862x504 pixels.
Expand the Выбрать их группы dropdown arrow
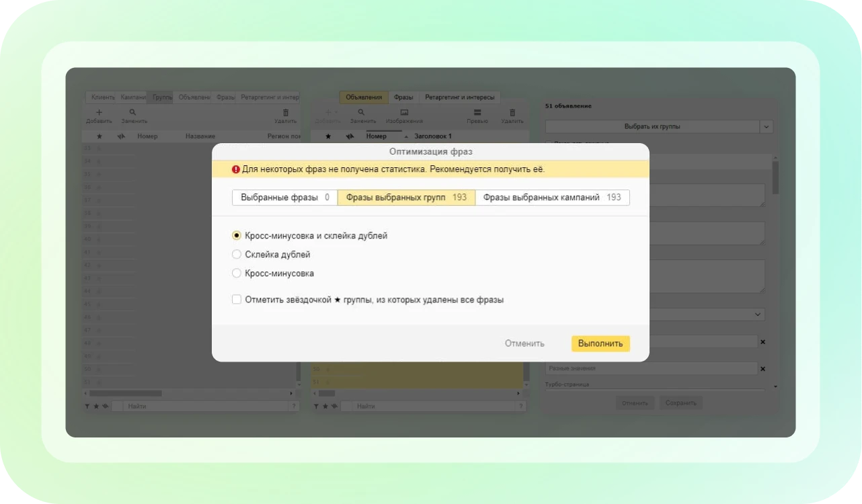point(766,126)
